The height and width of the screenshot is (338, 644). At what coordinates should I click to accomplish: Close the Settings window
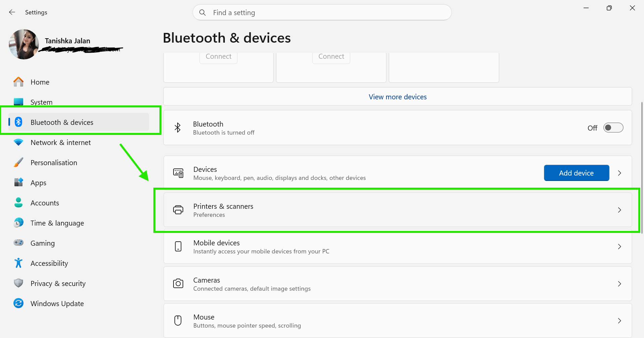(632, 8)
